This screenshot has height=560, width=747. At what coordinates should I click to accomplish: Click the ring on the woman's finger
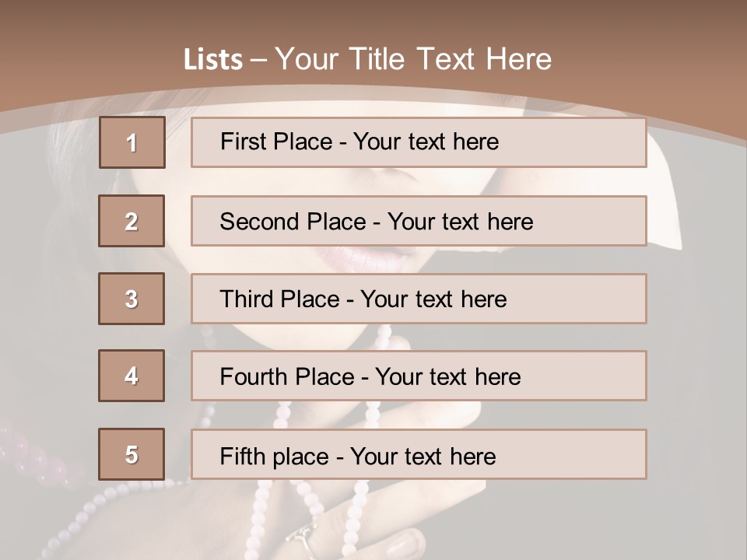click(302, 540)
